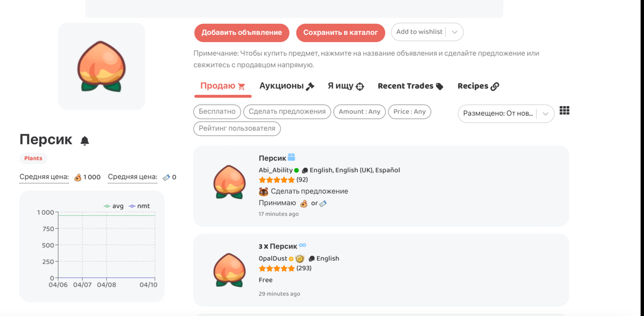Image resolution: width=644 pixels, height=316 pixels.
Task: Toggle the Сделать предложения filter chip
Action: 287,112
